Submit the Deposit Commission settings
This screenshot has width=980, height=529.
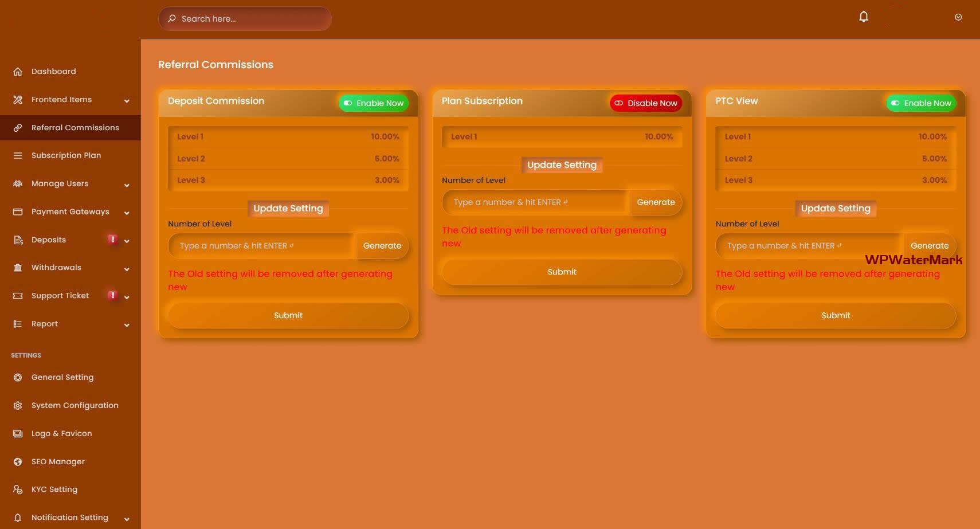pos(288,315)
